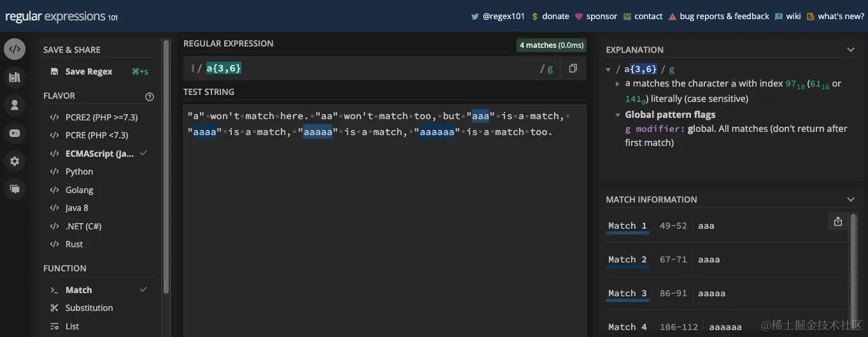Click the flavor help question mark icon
Image resolution: width=868 pixels, height=337 pixels.
pyautogui.click(x=150, y=97)
